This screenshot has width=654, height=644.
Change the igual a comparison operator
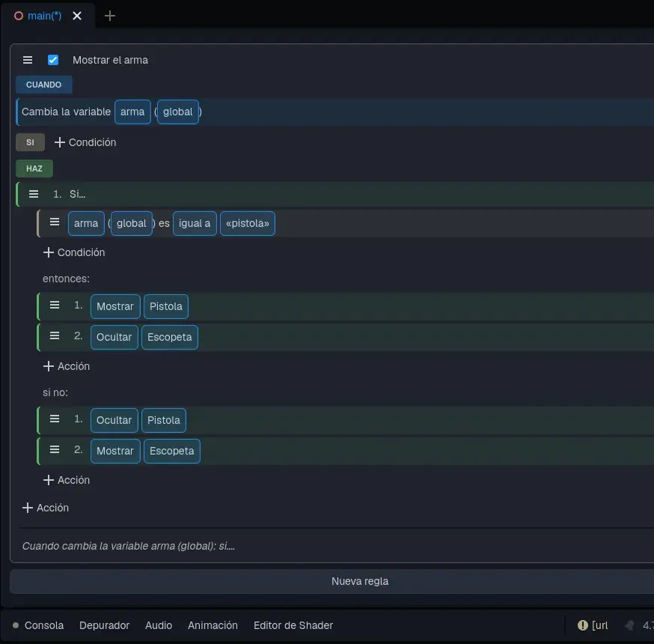(195, 223)
